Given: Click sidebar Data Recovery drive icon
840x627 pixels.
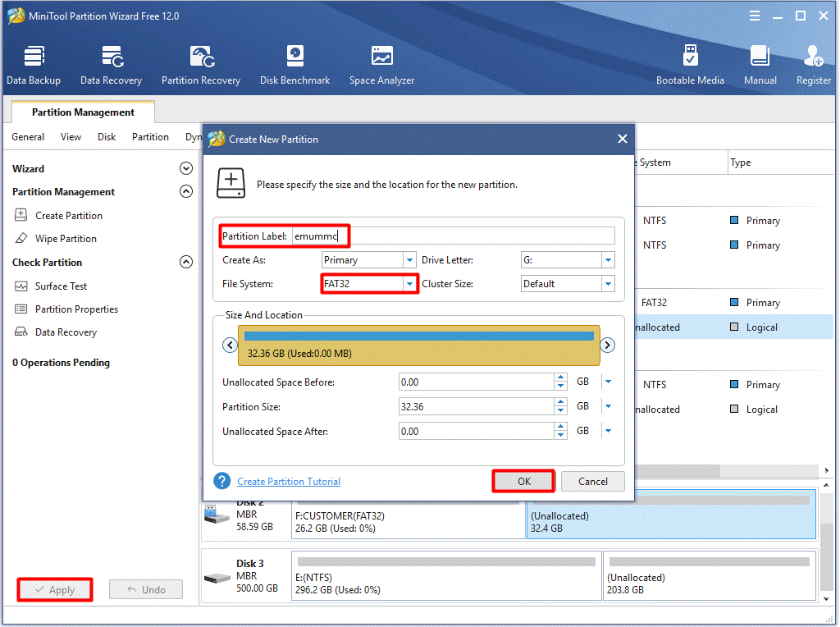Looking at the screenshot, I should [21, 332].
